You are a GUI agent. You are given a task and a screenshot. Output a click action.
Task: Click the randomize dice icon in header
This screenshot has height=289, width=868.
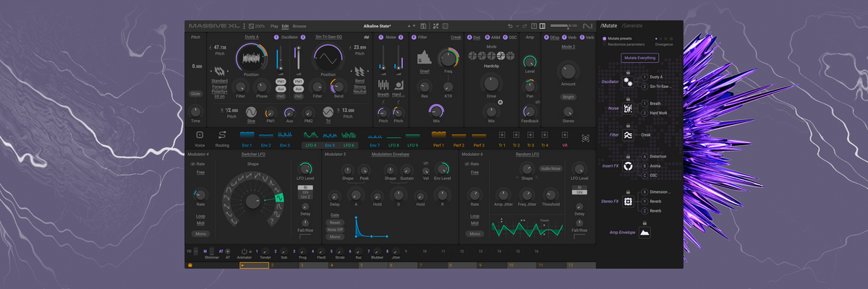(x=446, y=26)
